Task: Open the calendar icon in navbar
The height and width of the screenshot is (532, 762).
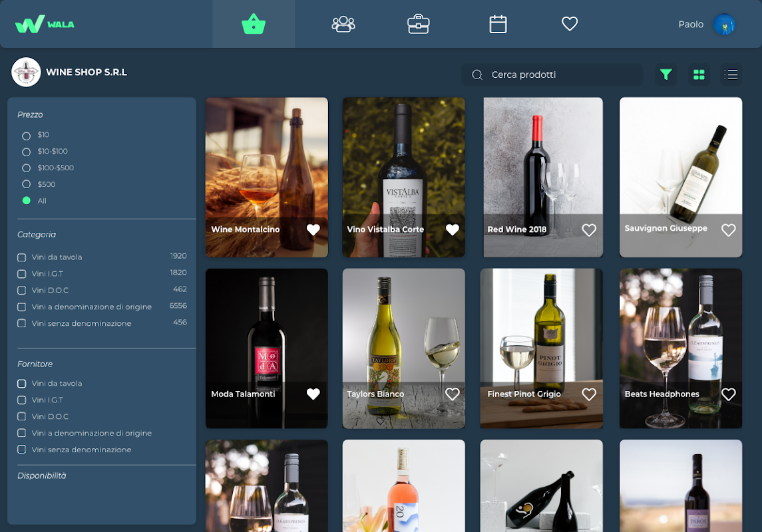Action: pos(498,24)
